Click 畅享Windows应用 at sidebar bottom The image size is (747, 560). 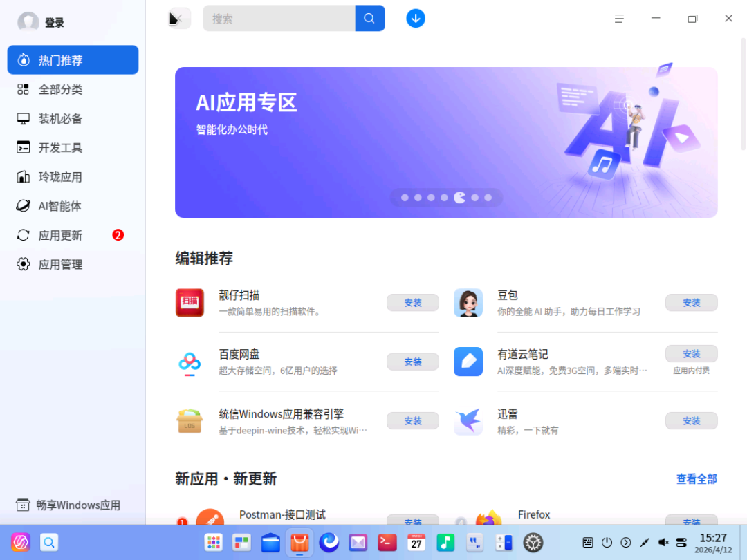[68, 505]
